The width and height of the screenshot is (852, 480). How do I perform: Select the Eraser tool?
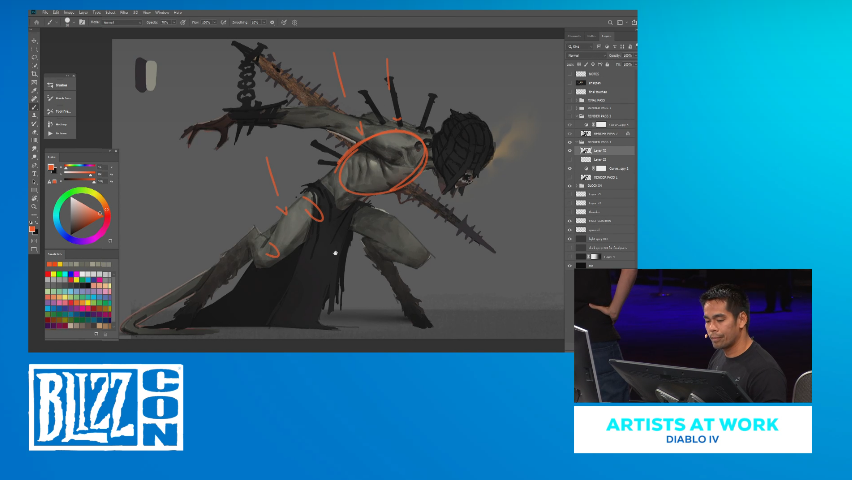[34, 132]
